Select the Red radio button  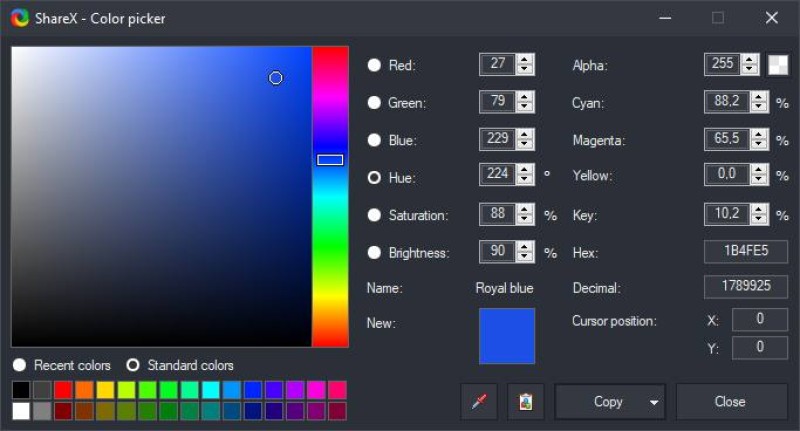coord(374,65)
